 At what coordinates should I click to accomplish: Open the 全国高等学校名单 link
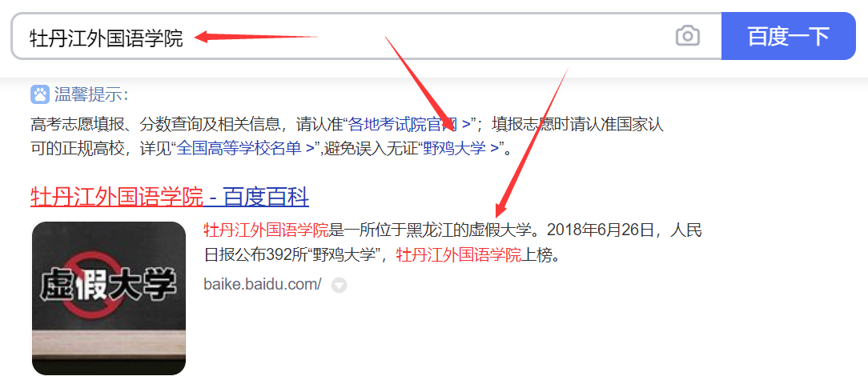point(245,150)
